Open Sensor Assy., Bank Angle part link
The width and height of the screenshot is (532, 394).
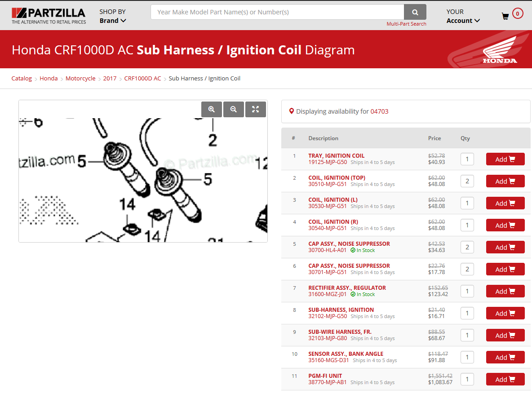[x=346, y=354]
